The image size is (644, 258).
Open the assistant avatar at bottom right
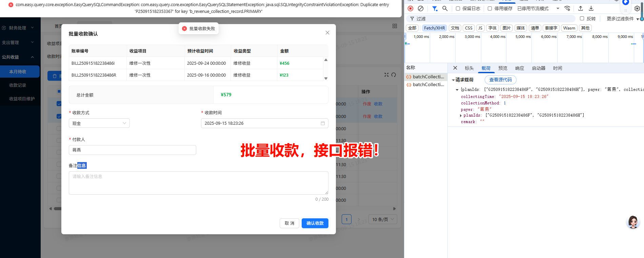632,222
